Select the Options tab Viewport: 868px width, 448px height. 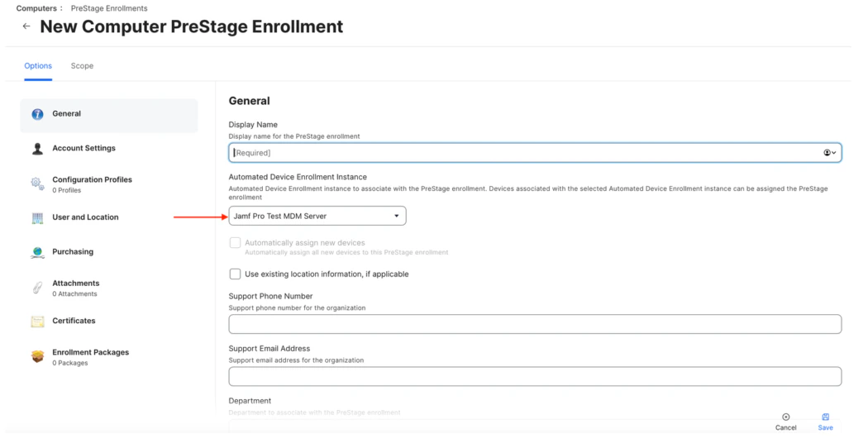38,66
